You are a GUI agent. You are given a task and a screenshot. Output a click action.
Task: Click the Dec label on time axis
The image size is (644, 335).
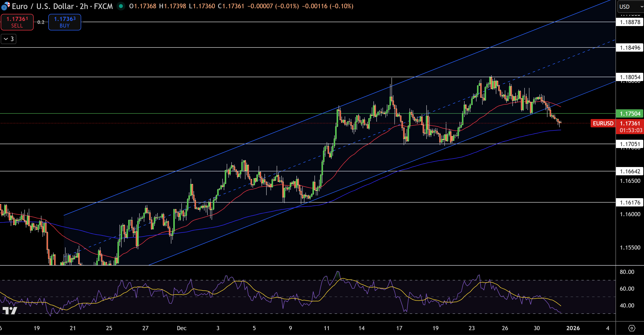click(x=182, y=328)
